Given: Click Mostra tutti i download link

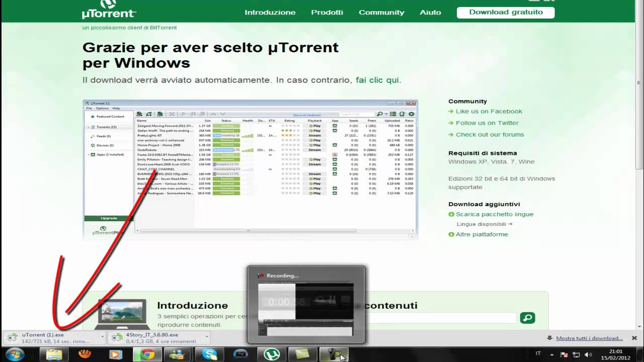Looking at the screenshot, I should pos(589,338).
